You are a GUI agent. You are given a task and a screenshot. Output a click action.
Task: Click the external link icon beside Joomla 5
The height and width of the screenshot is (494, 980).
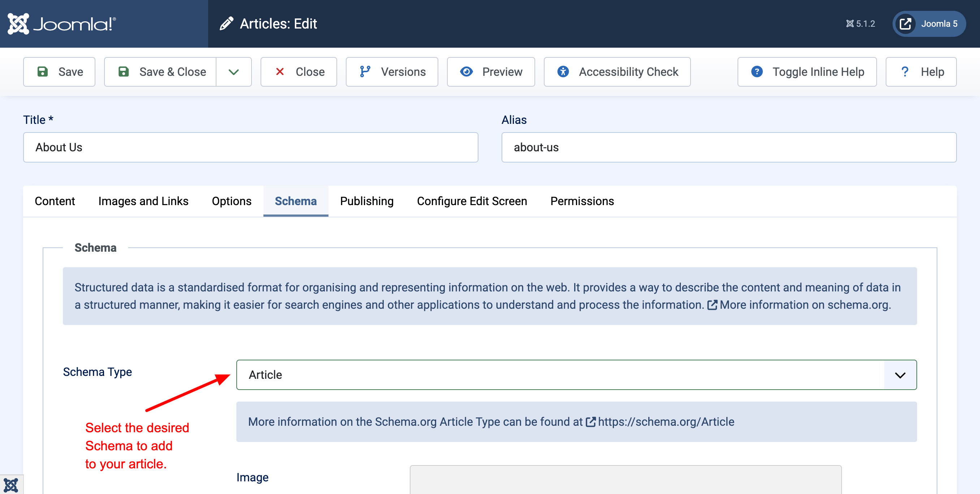(905, 23)
